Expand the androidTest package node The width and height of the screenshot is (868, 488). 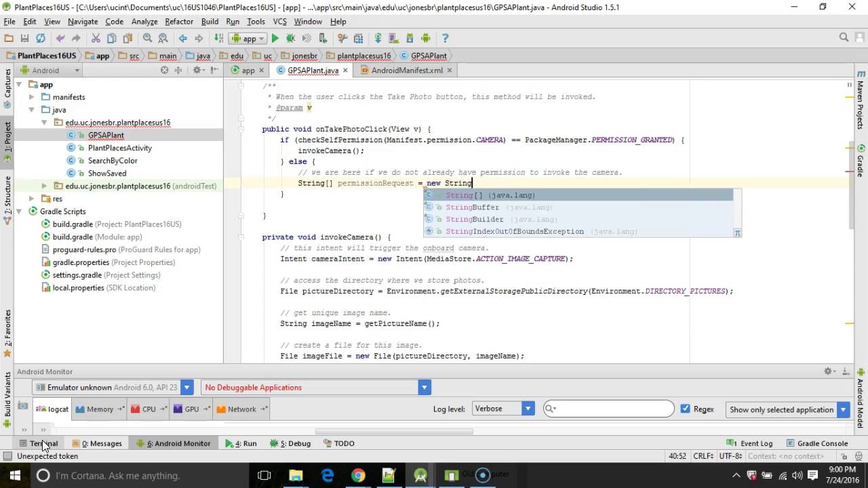(44, 186)
